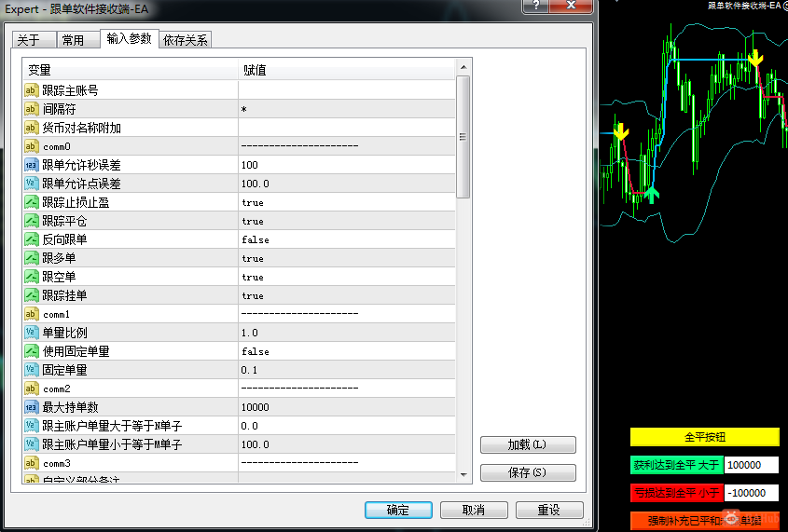Click the double icon beside 跟主账户单量小于等于M单子
The image size is (788, 532).
tap(32, 444)
